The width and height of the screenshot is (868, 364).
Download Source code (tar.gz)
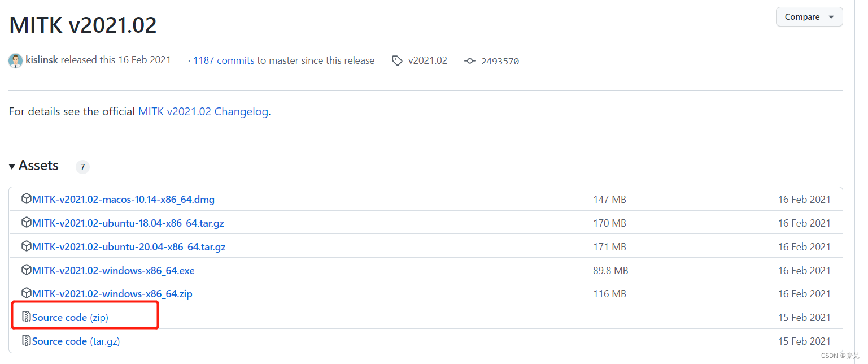(x=76, y=341)
